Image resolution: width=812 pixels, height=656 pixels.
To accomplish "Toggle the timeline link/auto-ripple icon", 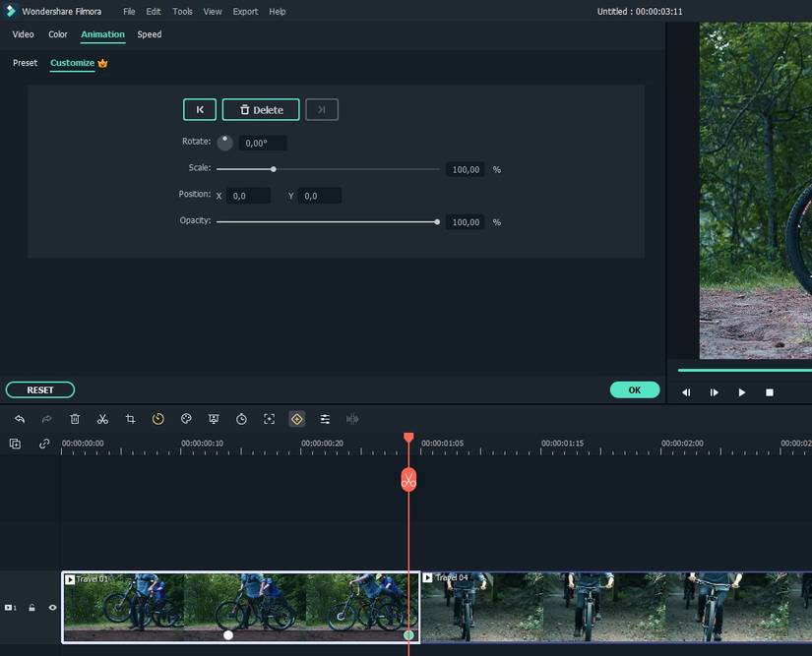I will coord(44,444).
